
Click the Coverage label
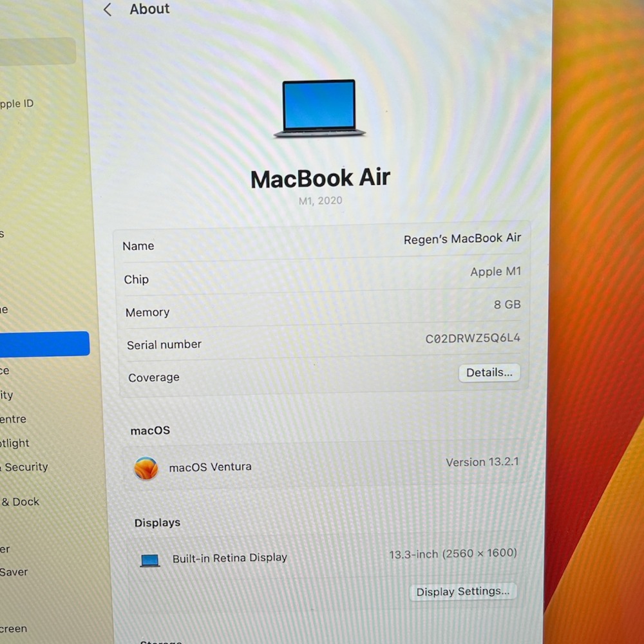pyautogui.click(x=154, y=377)
